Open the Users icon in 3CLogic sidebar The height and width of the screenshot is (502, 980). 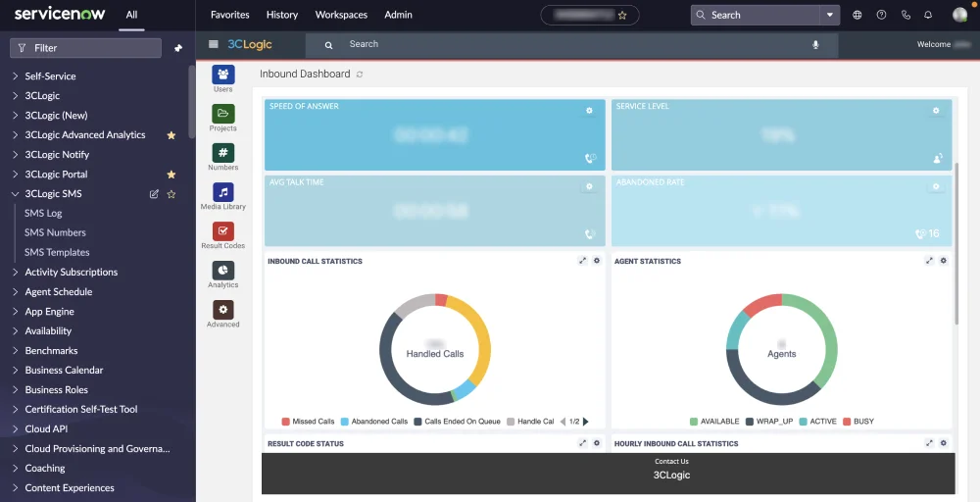point(223,75)
